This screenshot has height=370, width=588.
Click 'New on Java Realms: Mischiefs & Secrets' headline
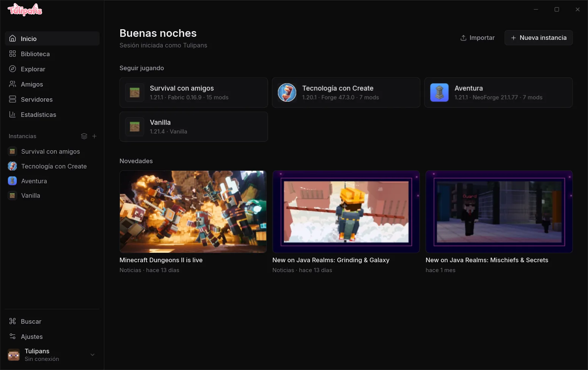click(x=487, y=260)
